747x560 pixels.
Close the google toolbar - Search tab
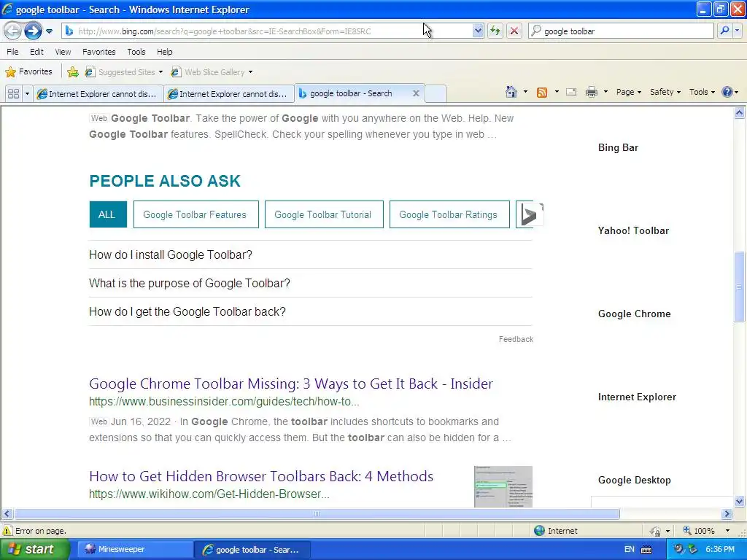pyautogui.click(x=416, y=93)
